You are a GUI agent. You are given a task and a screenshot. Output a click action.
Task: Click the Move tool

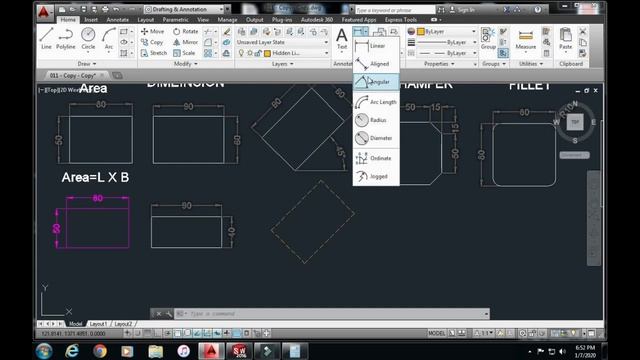[x=152, y=31]
